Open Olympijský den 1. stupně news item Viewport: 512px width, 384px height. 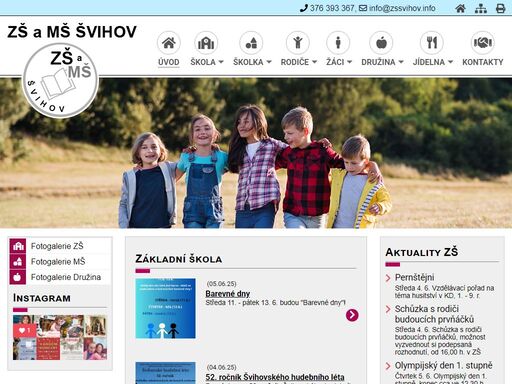coord(443,366)
